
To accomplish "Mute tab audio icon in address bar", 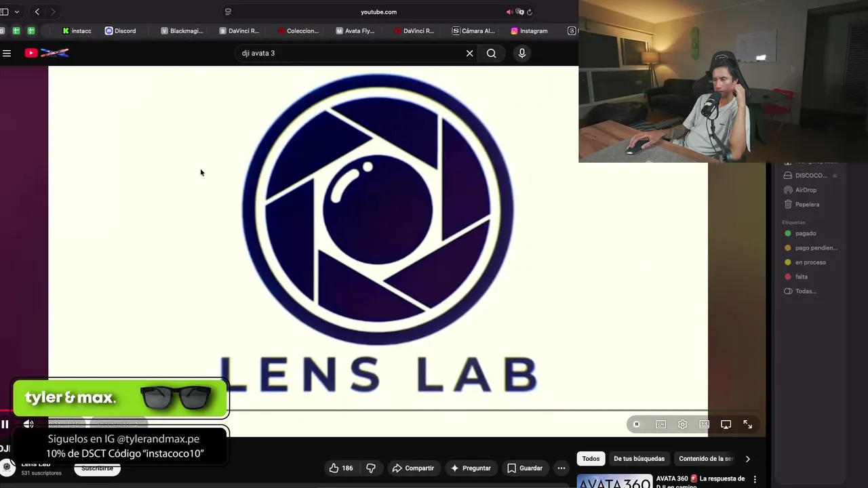I will 509,12.
